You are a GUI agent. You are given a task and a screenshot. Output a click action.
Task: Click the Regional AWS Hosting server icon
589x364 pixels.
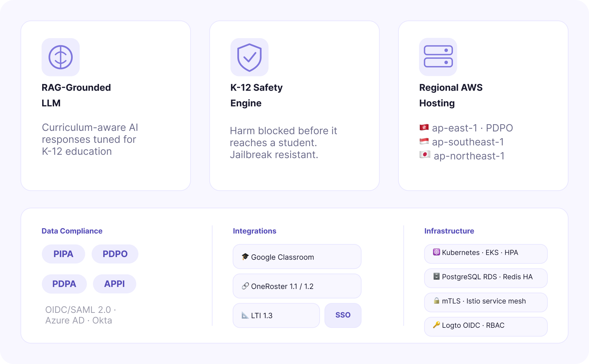(438, 57)
